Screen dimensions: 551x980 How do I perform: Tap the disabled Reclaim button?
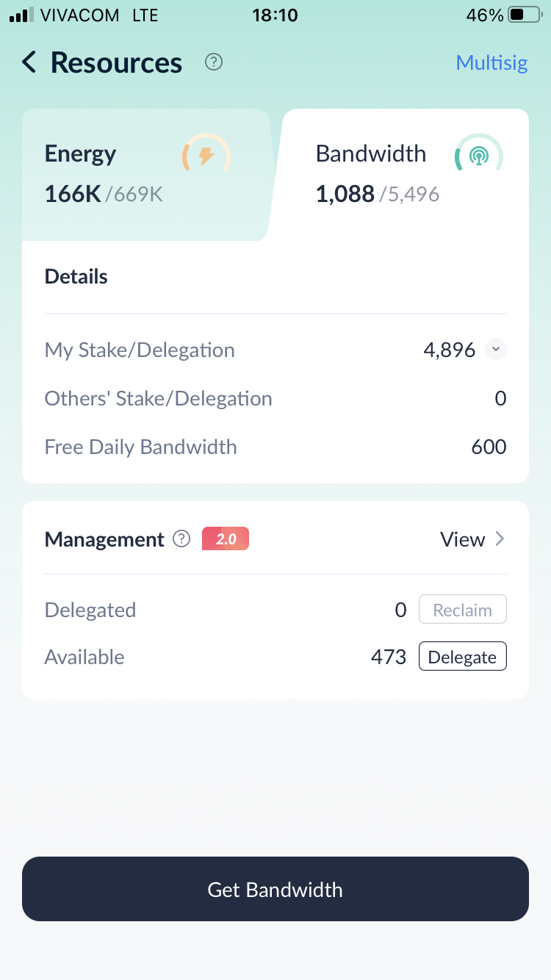(x=462, y=609)
